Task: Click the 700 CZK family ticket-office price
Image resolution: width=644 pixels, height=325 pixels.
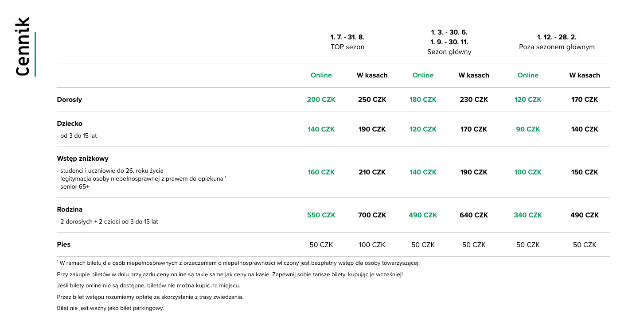Action: pos(372,215)
